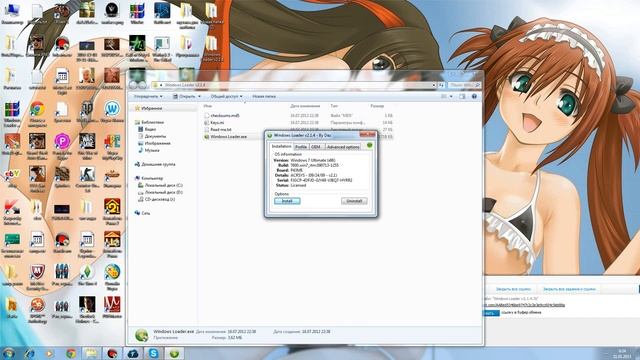Click the Uninstall button in Windows Loader
Screen dimensions: 640x360
(354, 201)
